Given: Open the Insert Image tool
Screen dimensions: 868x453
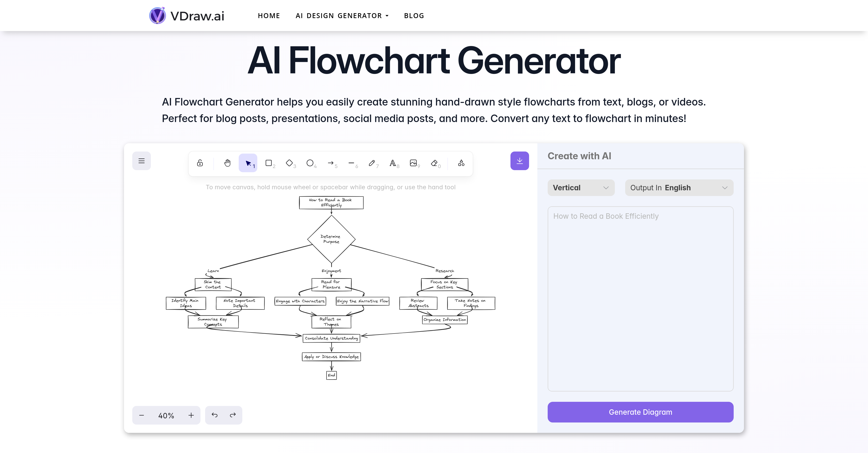Looking at the screenshot, I should pos(414,163).
